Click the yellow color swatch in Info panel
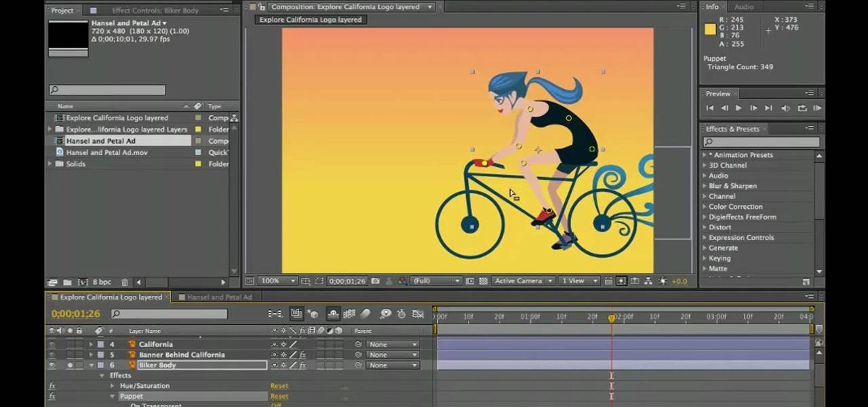868x407 pixels. 710,29
